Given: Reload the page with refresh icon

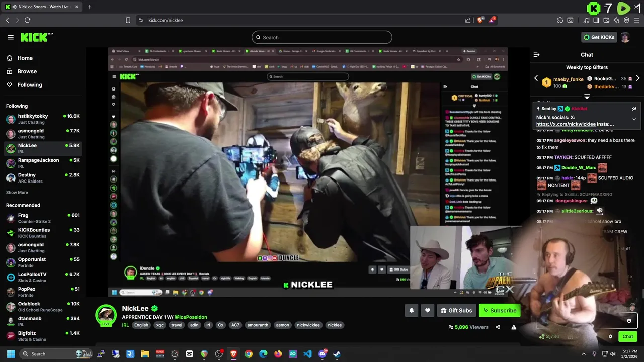Looking at the screenshot, I should pyautogui.click(x=27, y=20).
